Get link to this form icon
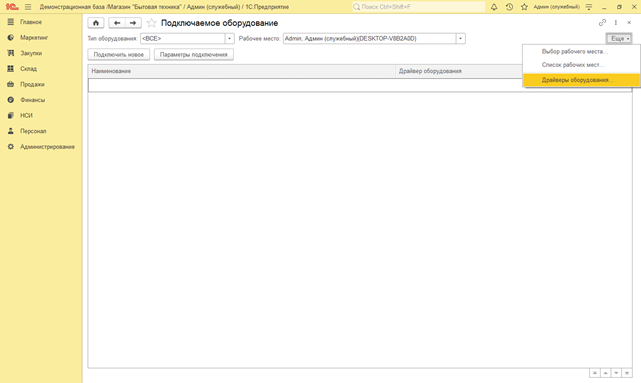 [x=602, y=23]
